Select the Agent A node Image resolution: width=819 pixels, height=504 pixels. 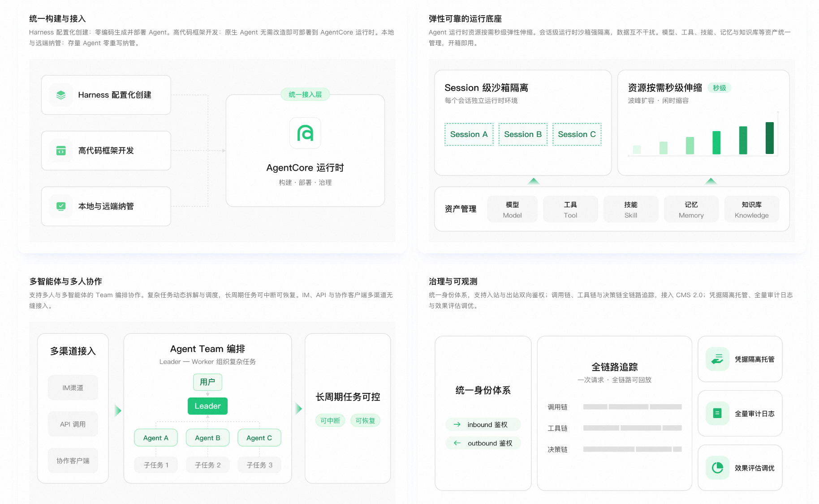[x=156, y=438]
